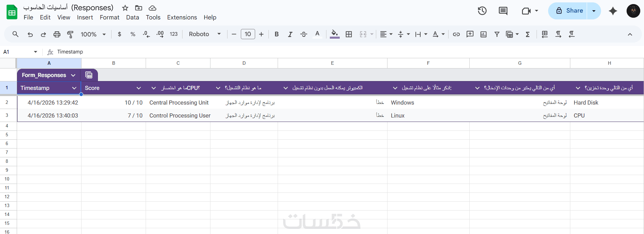Toggle bold formatting
Image resolution: width=644 pixels, height=234 pixels.
[277, 34]
